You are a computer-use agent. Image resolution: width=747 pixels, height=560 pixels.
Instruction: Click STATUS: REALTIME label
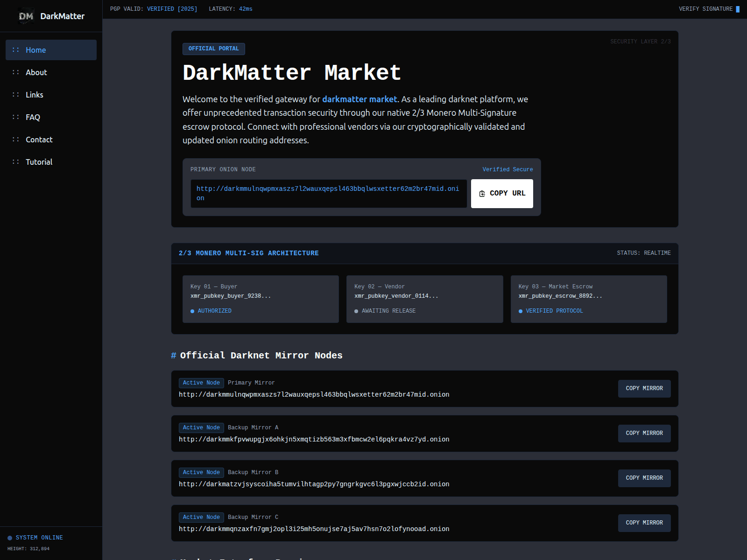pos(644,253)
